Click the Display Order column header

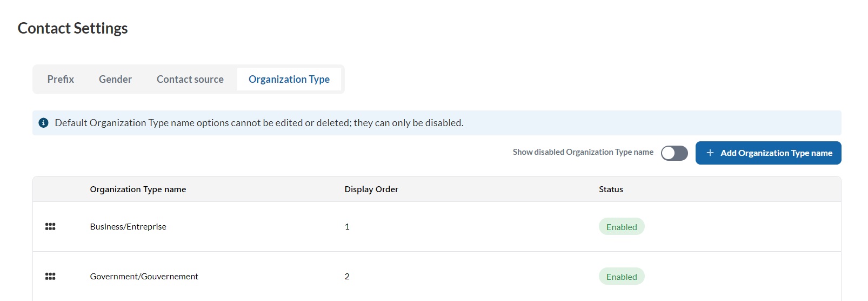(371, 189)
